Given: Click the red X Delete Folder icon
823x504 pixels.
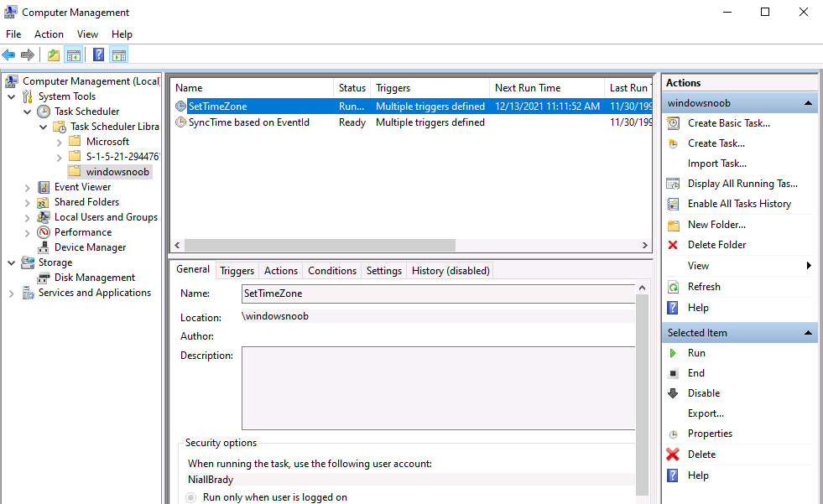Looking at the screenshot, I should (673, 245).
